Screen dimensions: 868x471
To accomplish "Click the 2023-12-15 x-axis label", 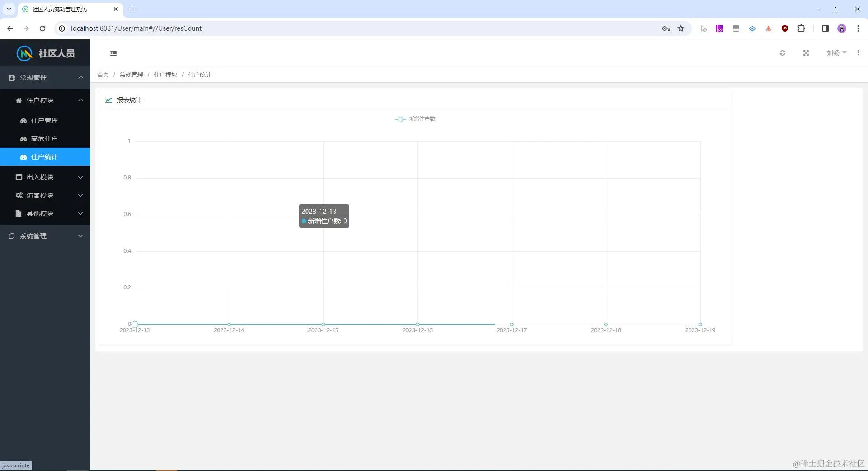I will (x=323, y=330).
